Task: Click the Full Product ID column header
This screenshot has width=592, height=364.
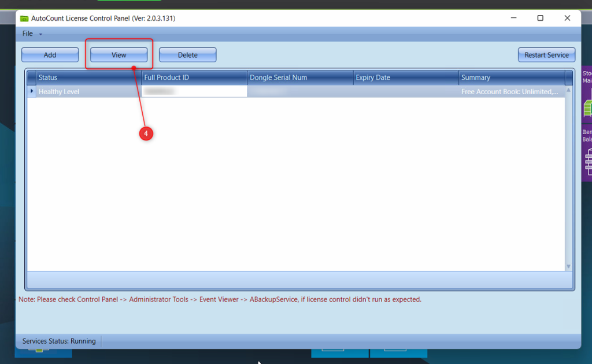Action: 194,77
